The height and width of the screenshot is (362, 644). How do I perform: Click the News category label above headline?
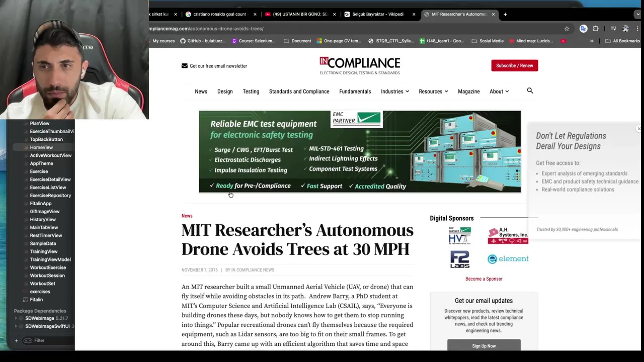(x=187, y=216)
